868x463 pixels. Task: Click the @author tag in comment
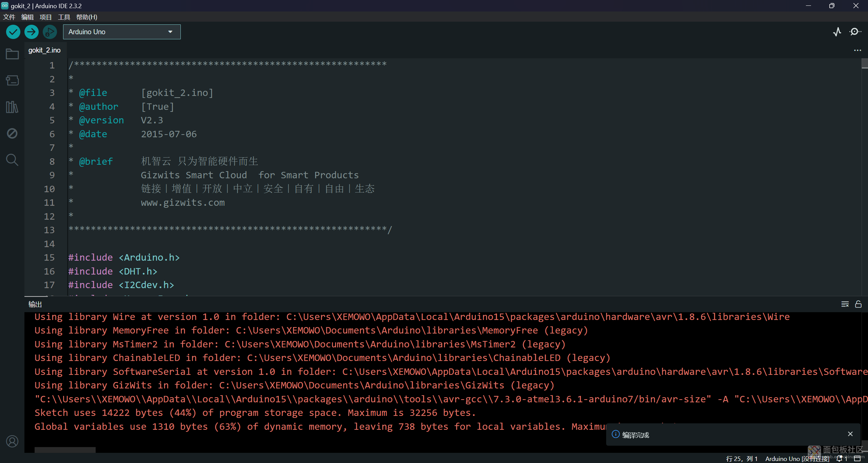pyautogui.click(x=99, y=107)
